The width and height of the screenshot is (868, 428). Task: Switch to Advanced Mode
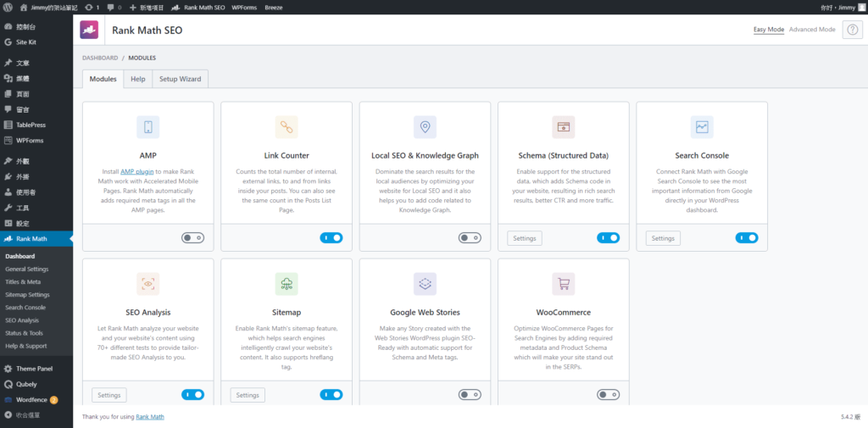812,30
